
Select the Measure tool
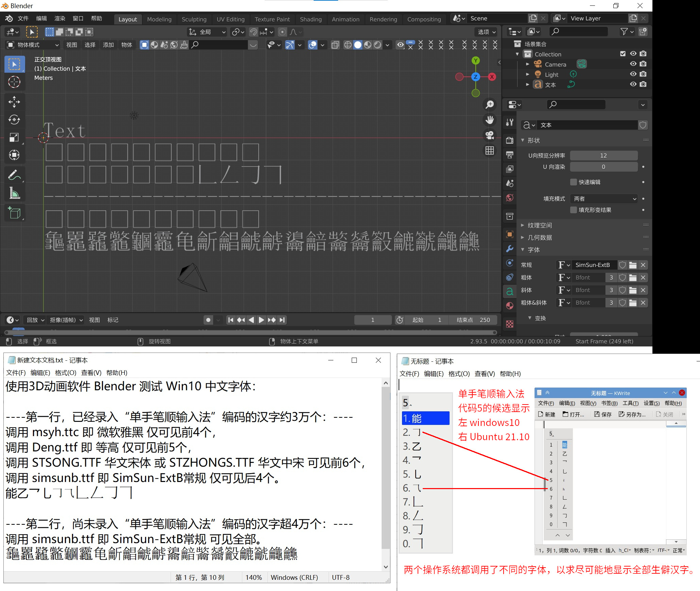[14, 193]
